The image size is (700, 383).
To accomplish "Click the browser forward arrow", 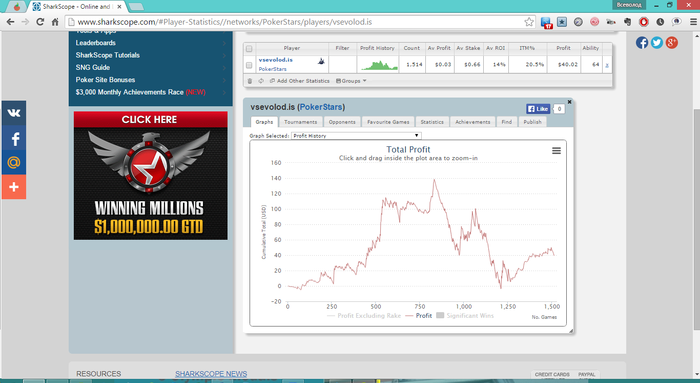I will click(x=25, y=22).
